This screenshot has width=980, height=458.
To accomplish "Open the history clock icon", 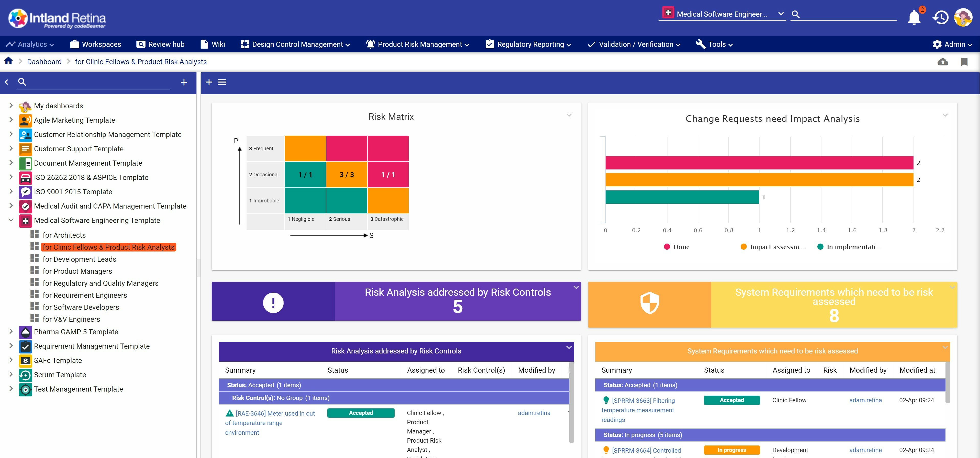I will click(x=940, y=17).
